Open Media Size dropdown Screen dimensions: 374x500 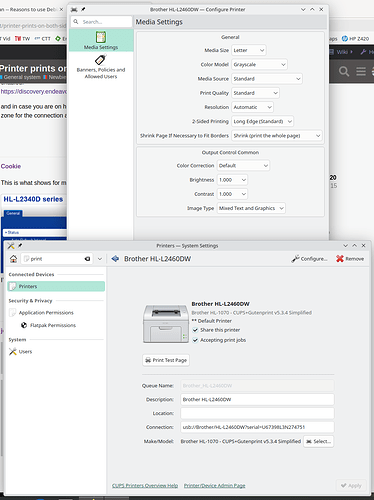point(249,50)
